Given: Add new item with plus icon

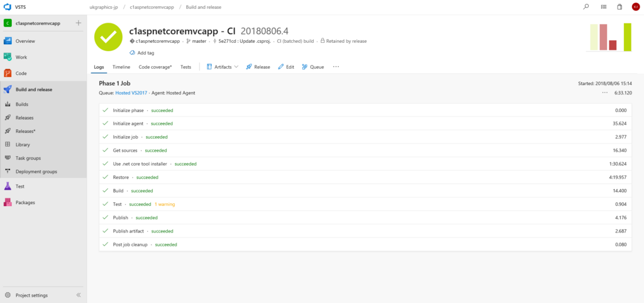Looking at the screenshot, I should (79, 23).
